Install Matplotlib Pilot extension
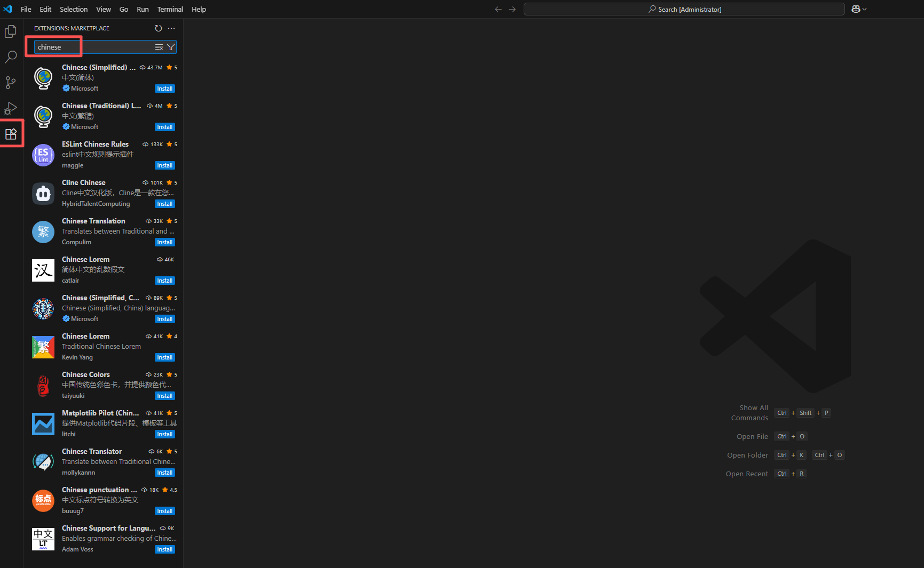This screenshot has width=924, height=568. coord(165,434)
